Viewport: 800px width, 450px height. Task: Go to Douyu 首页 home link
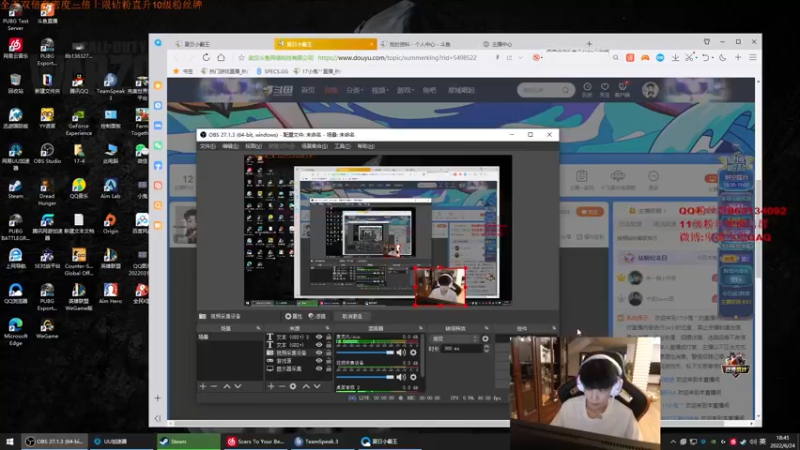(x=308, y=90)
